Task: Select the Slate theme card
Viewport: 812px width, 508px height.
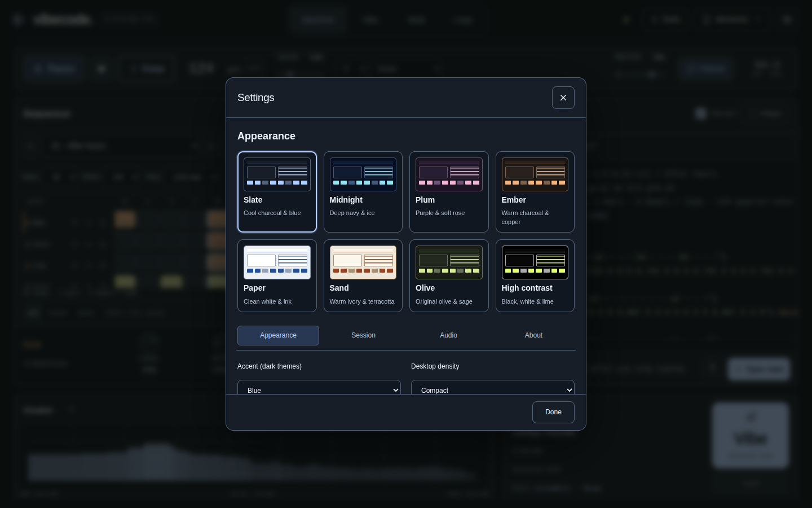Action: pos(277,192)
